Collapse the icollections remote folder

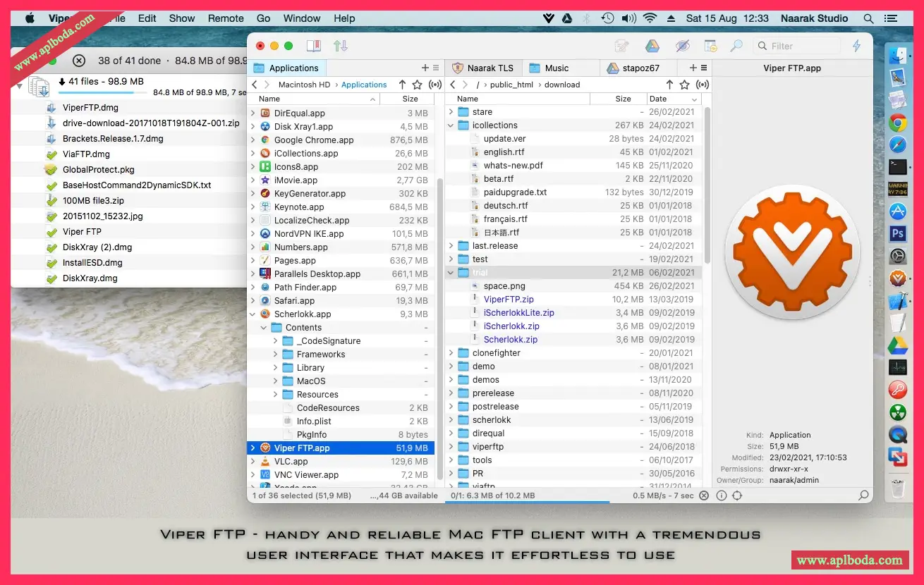click(x=451, y=125)
